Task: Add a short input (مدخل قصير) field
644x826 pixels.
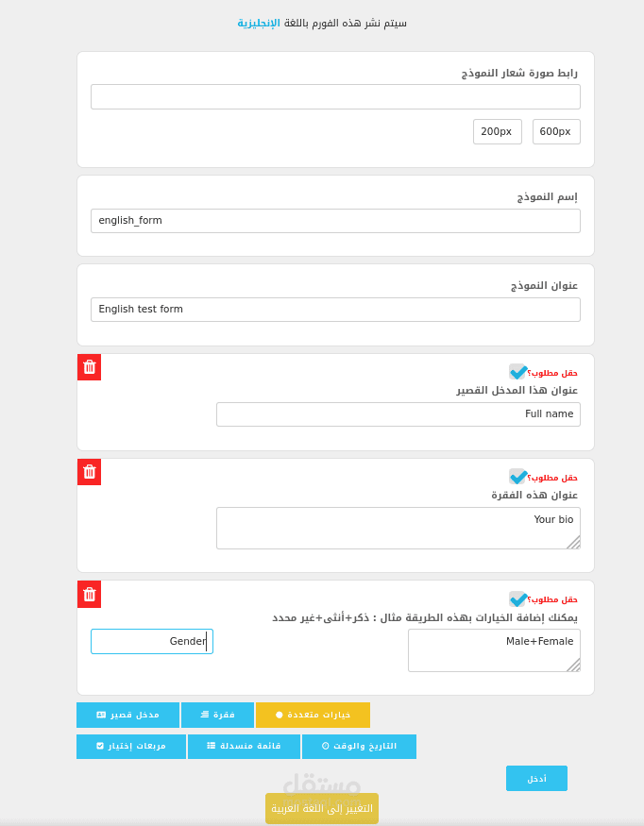Action: tap(127, 715)
